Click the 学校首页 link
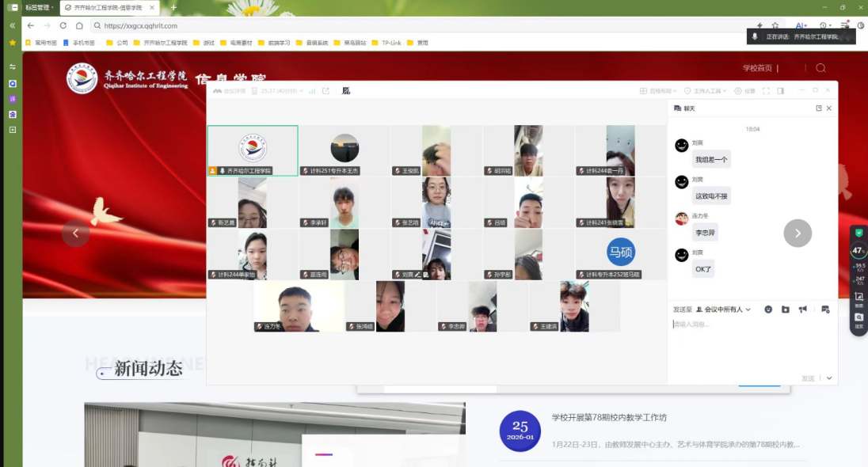The width and height of the screenshot is (868, 467). click(x=757, y=68)
